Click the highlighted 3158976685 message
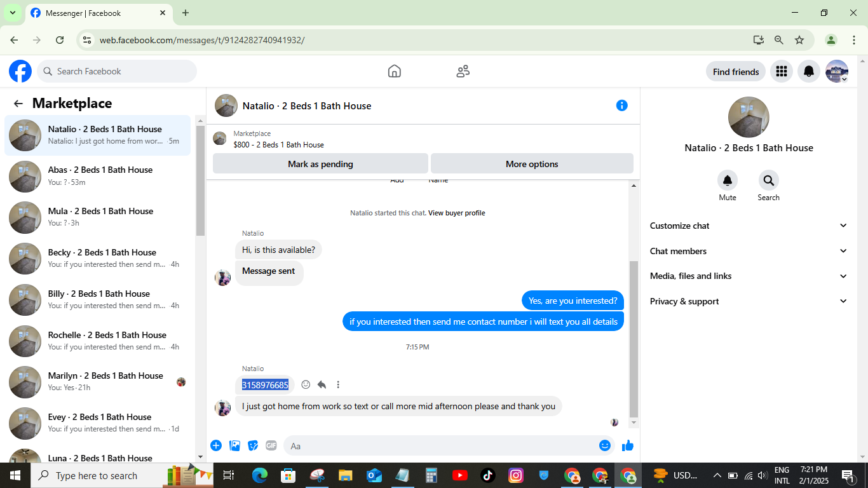The height and width of the screenshot is (488, 868). [x=265, y=384]
